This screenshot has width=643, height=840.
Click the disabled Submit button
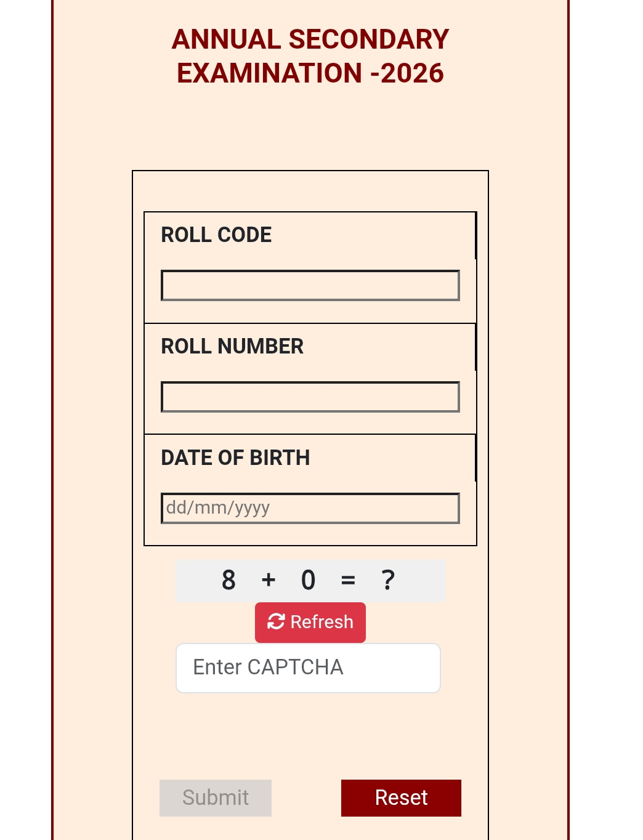pos(216,798)
